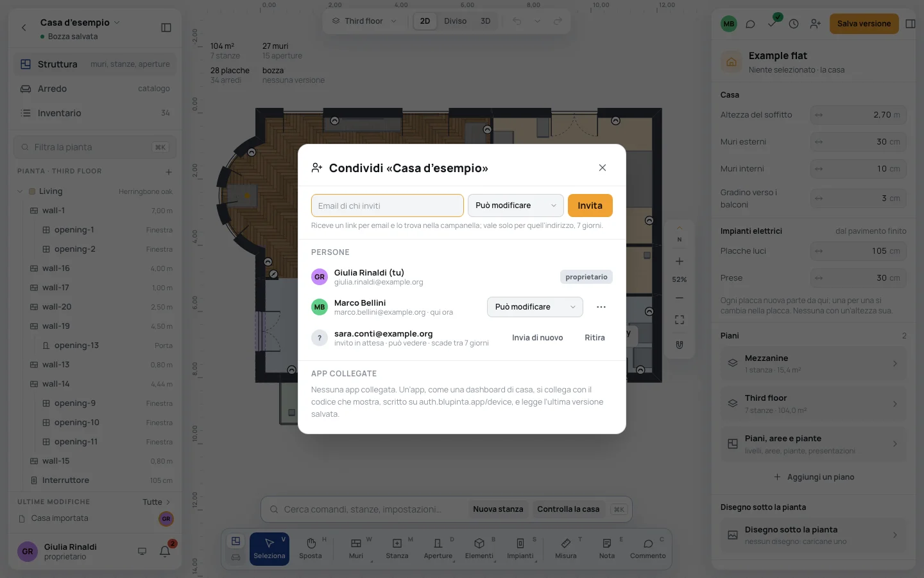Add a new item with the PIANTA plus icon

click(x=169, y=171)
